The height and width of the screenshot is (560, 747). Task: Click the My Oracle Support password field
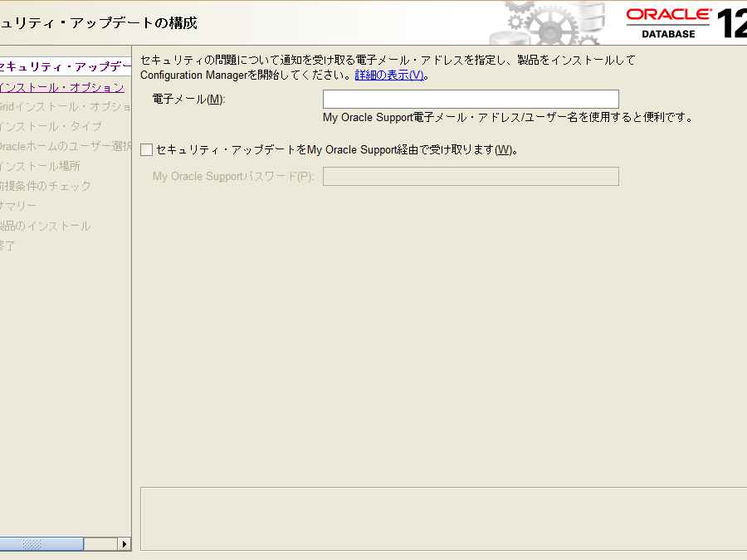tap(470, 177)
